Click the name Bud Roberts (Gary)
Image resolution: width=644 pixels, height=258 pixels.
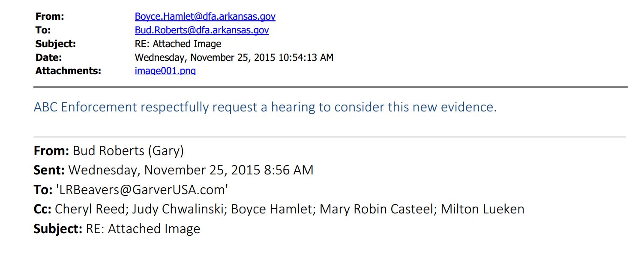pyautogui.click(x=129, y=151)
